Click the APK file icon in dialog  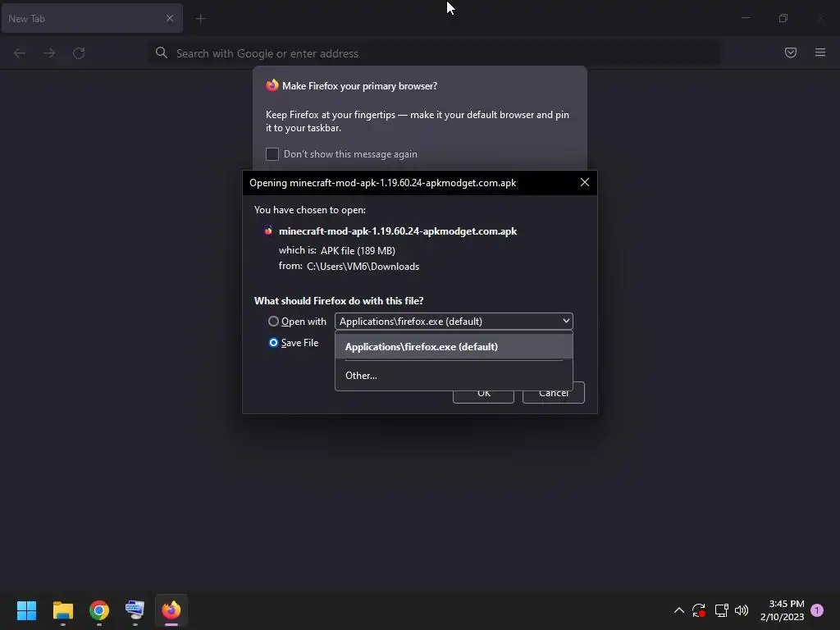pyautogui.click(x=268, y=231)
